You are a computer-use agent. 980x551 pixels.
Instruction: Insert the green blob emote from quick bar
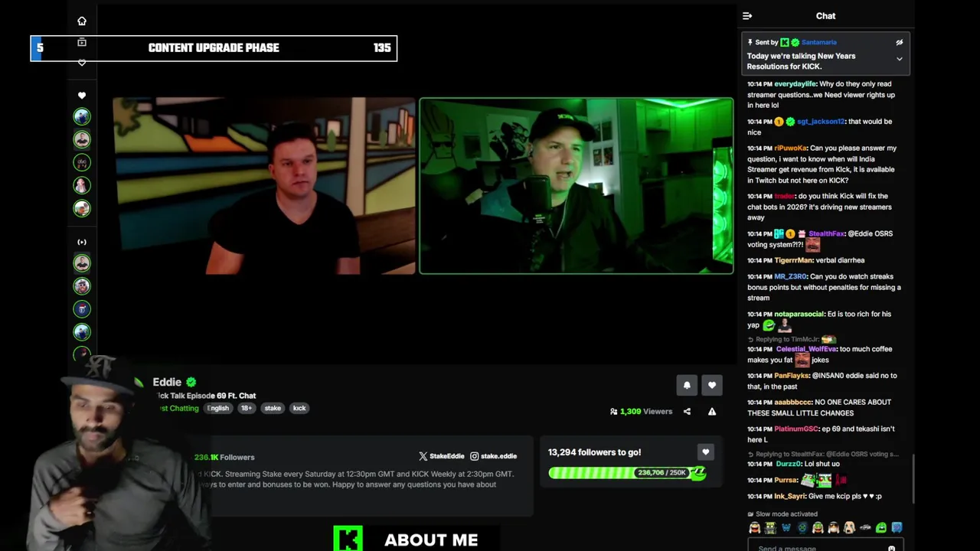[881, 528]
